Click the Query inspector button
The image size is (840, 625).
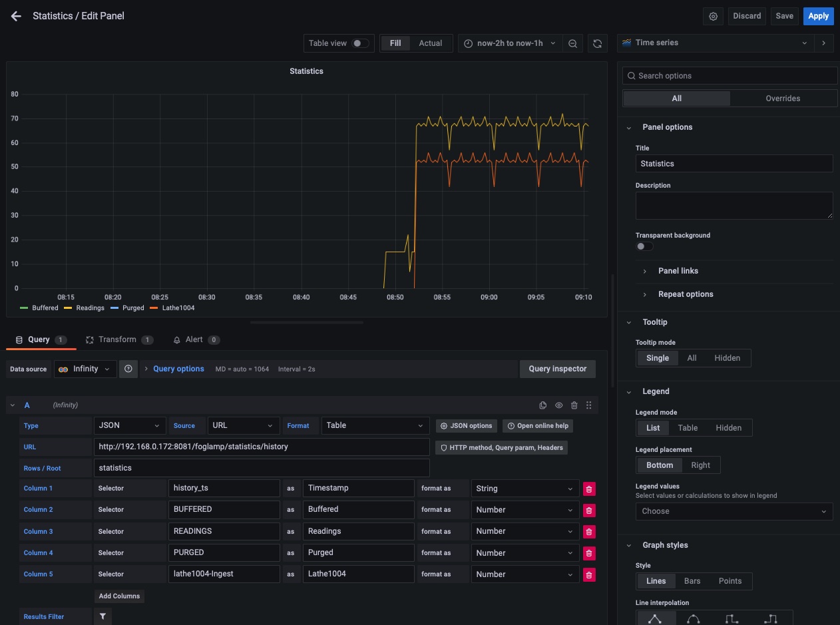(x=557, y=369)
